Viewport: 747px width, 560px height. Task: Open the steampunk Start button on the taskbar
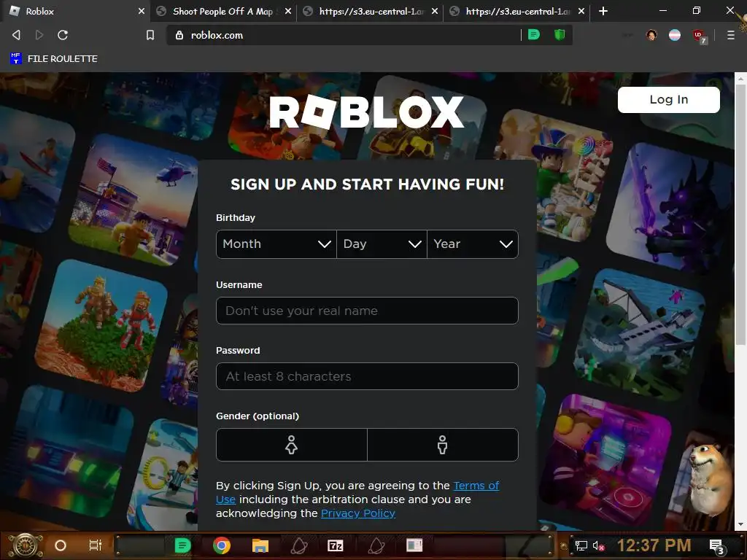(26, 545)
